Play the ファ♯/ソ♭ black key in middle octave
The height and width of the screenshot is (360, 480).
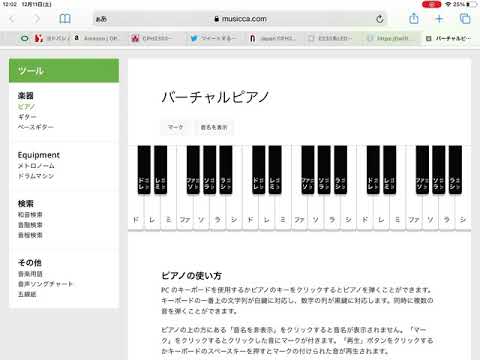click(x=308, y=169)
